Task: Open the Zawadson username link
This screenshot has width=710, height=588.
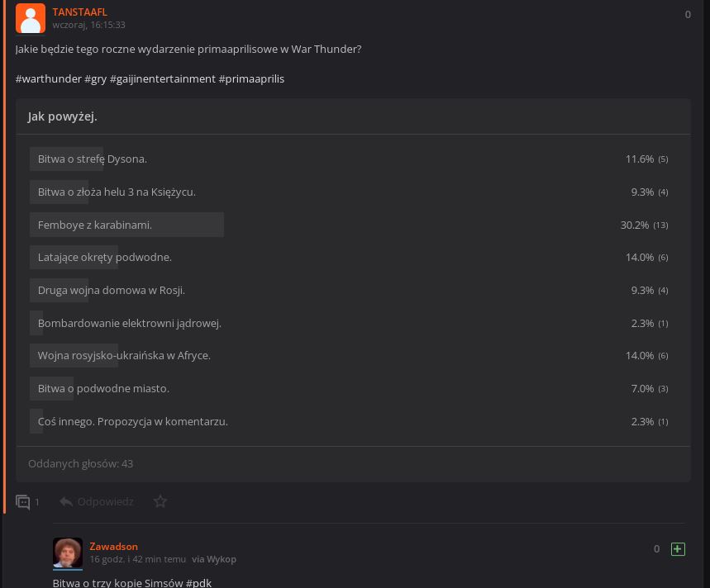Action: click(x=114, y=547)
